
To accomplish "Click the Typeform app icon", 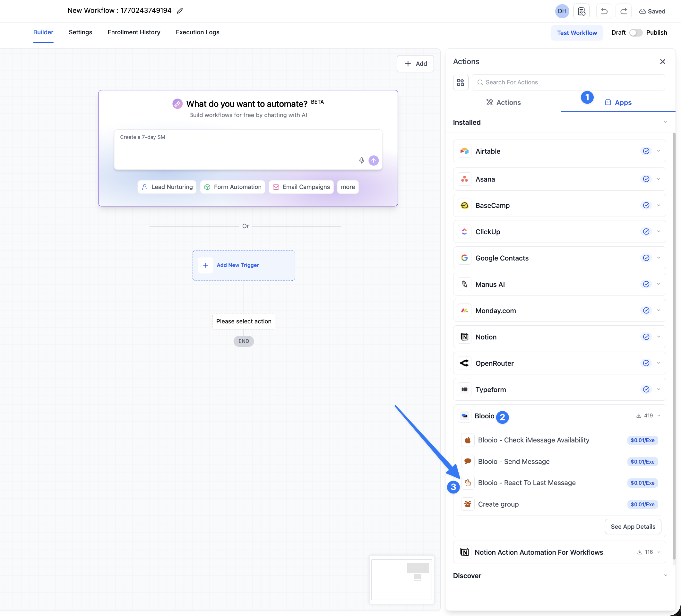I will click(464, 390).
